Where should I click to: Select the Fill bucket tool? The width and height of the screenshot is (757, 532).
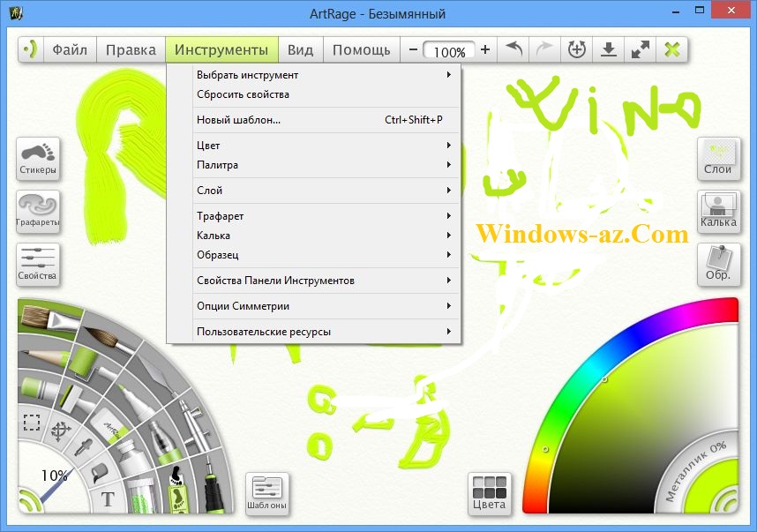pos(100,473)
